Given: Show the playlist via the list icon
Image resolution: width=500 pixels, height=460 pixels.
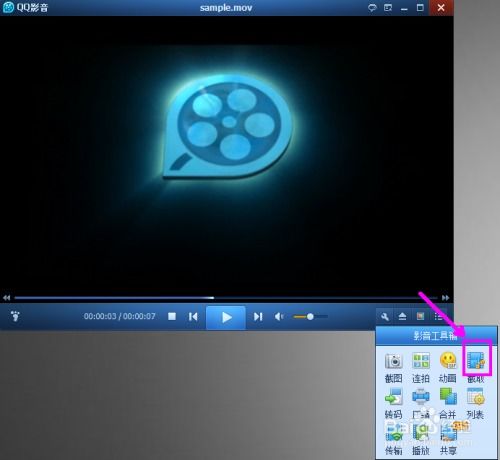Looking at the screenshot, I should 439,316.
